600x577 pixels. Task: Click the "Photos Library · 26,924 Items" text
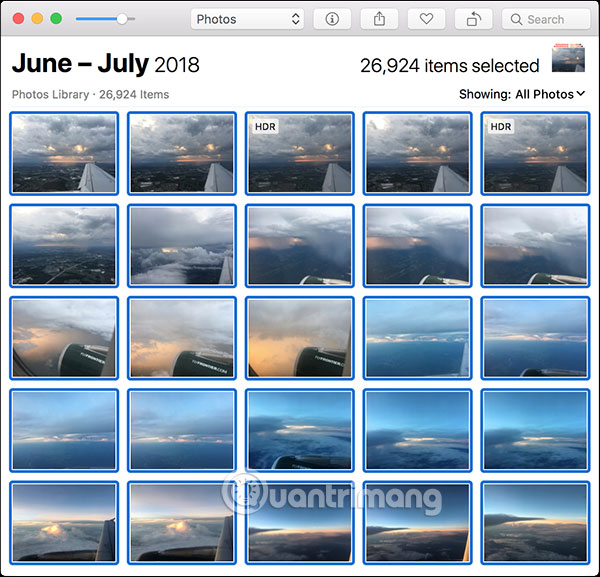90,95
